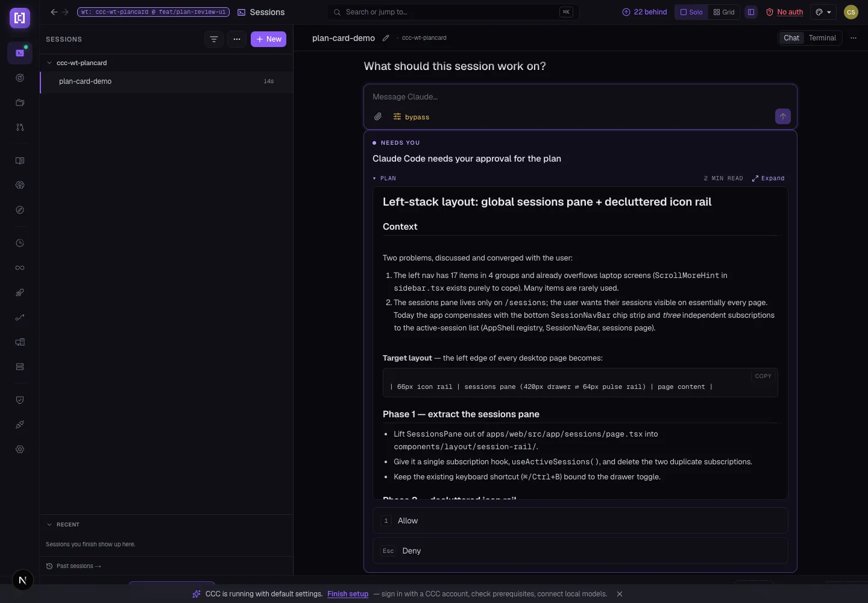
Task: Open the folders icon in the left rail
Action: point(20,103)
